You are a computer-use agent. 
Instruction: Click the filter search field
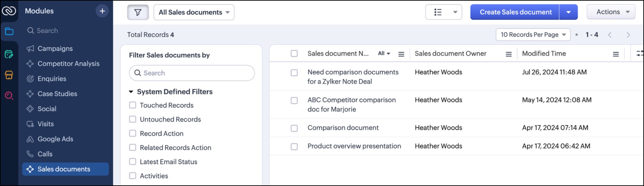pos(192,73)
